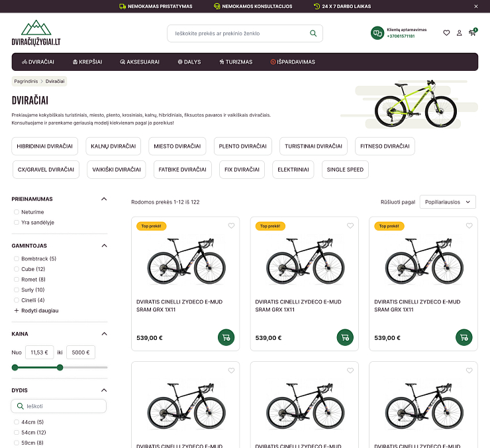Select the Miesto dviračiai category
This screenshot has height=448, width=490.
point(177,146)
